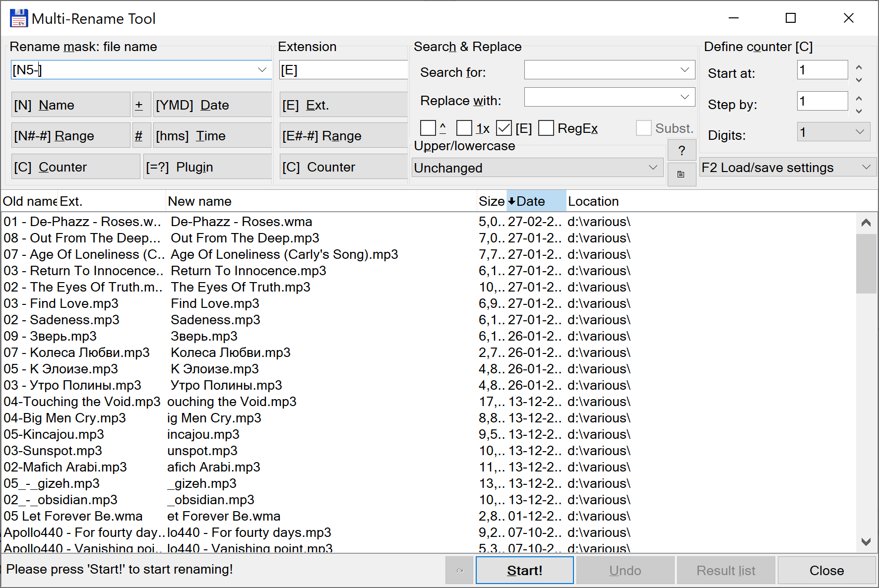Viewport: 879px width, 588px height.
Task: Expand the rename mask file name dropdown
Action: pyautogui.click(x=262, y=70)
